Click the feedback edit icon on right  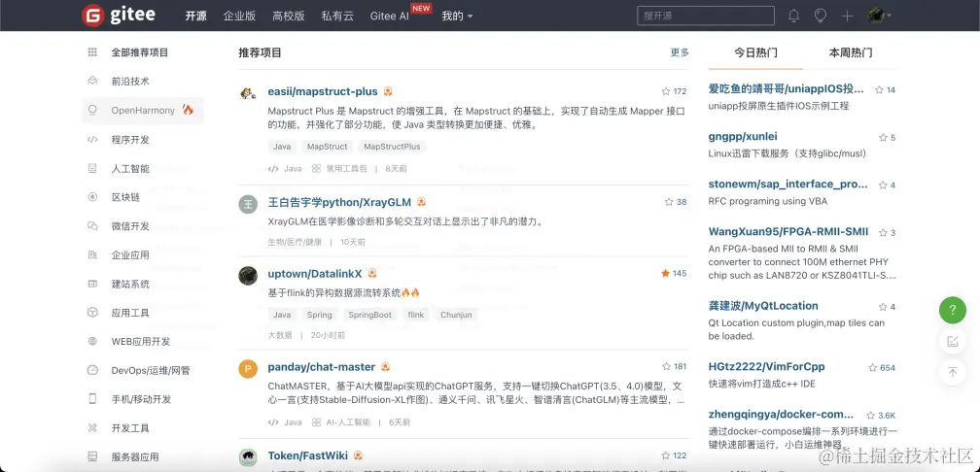[953, 341]
